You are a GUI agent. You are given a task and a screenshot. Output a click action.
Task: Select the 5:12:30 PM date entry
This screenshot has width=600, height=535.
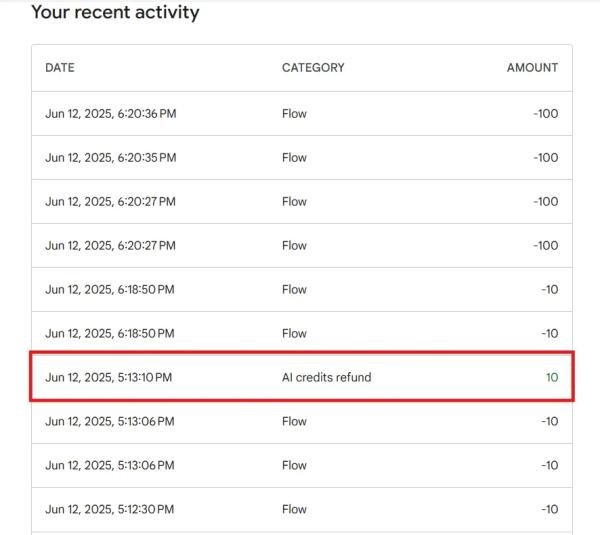pos(109,510)
